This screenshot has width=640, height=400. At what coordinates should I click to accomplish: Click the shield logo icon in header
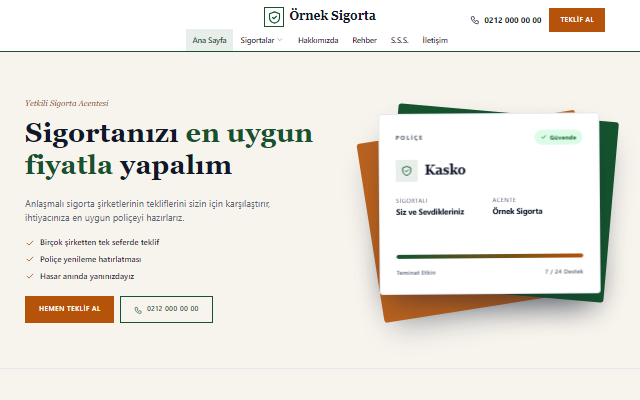(x=274, y=17)
